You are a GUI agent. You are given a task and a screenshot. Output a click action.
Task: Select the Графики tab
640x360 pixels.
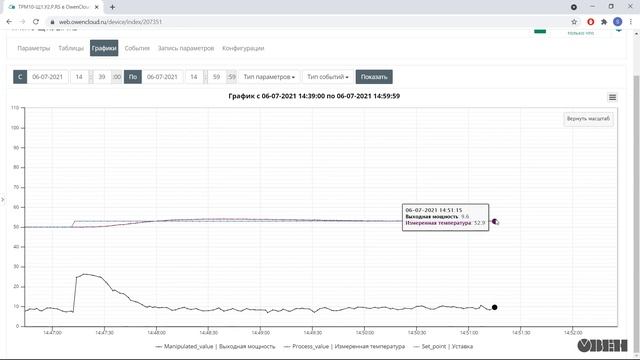click(104, 48)
